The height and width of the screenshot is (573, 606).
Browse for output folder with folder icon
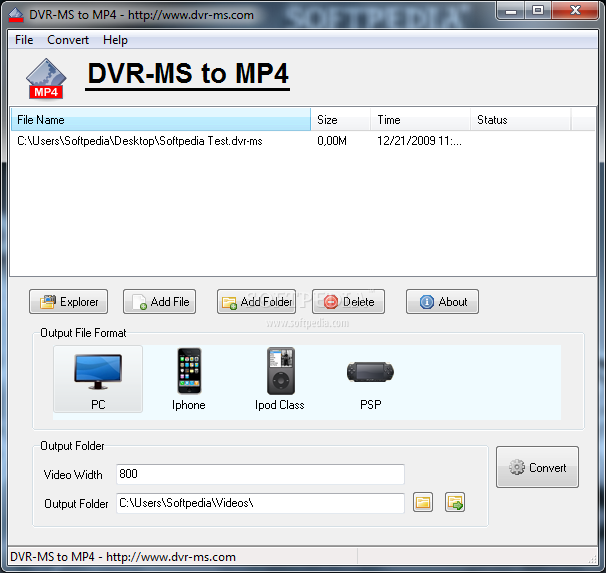(423, 502)
